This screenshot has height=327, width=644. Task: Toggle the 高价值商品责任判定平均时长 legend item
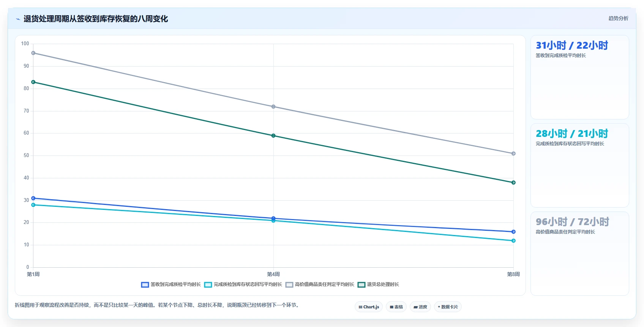tap(320, 284)
